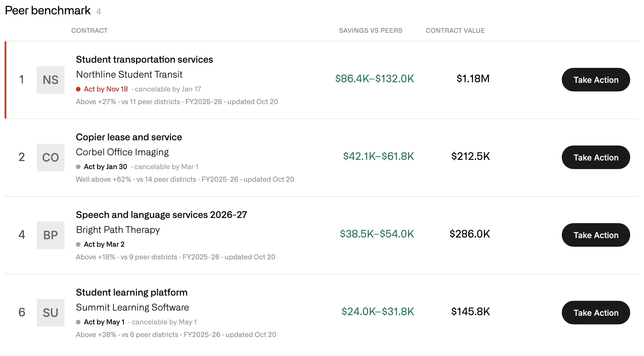Click the red Act by Nov 18 deadline

pos(106,89)
